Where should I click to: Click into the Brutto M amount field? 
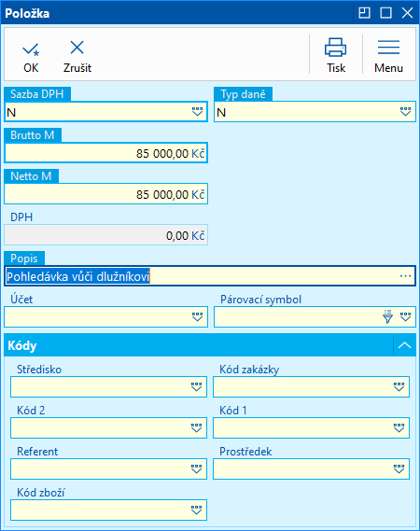(106, 153)
